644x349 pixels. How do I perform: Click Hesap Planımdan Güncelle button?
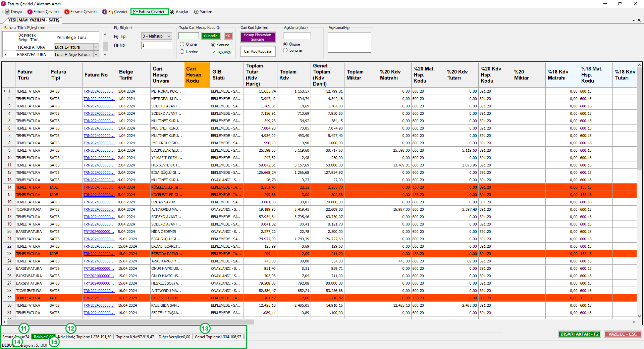tap(258, 37)
